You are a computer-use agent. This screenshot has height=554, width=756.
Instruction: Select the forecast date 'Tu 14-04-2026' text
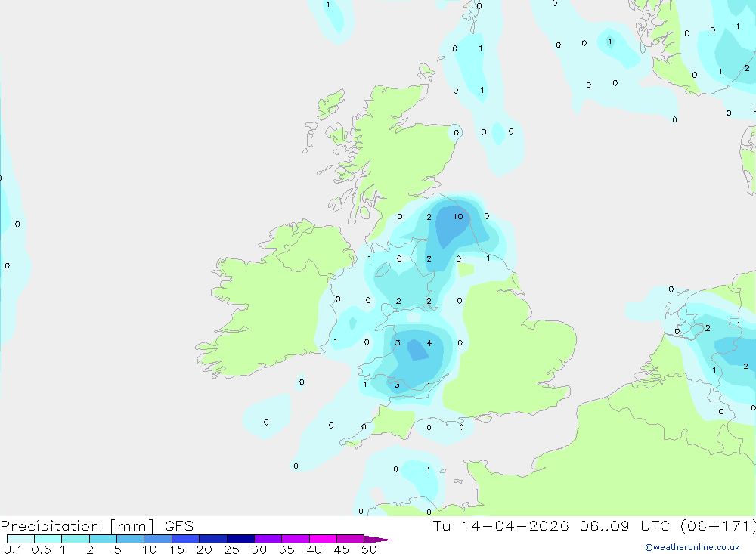pyautogui.click(x=501, y=526)
